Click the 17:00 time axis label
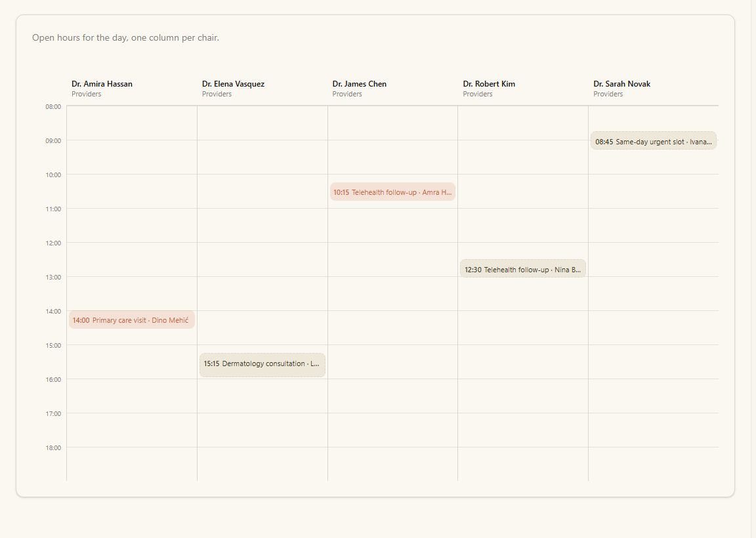Viewport: 756px width, 538px height. point(54,413)
